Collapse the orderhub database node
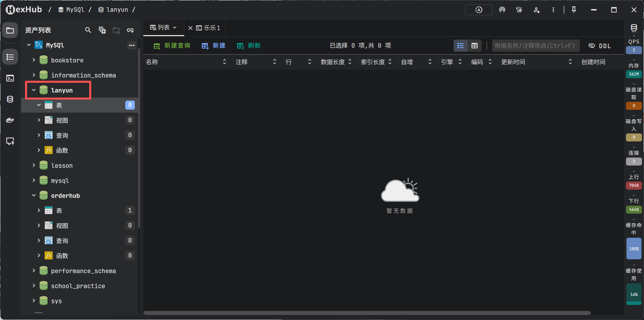The image size is (644, 320). 34,195
